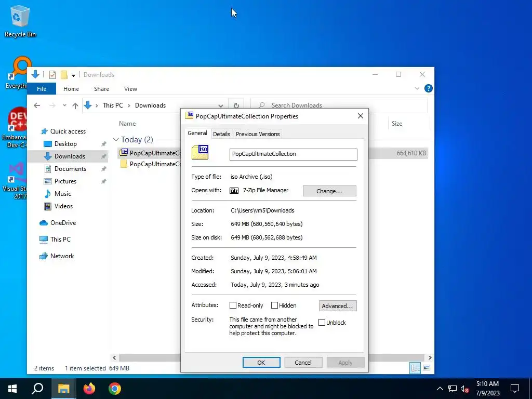
Task: Open Desktop in navigation pane
Action: coord(65,144)
